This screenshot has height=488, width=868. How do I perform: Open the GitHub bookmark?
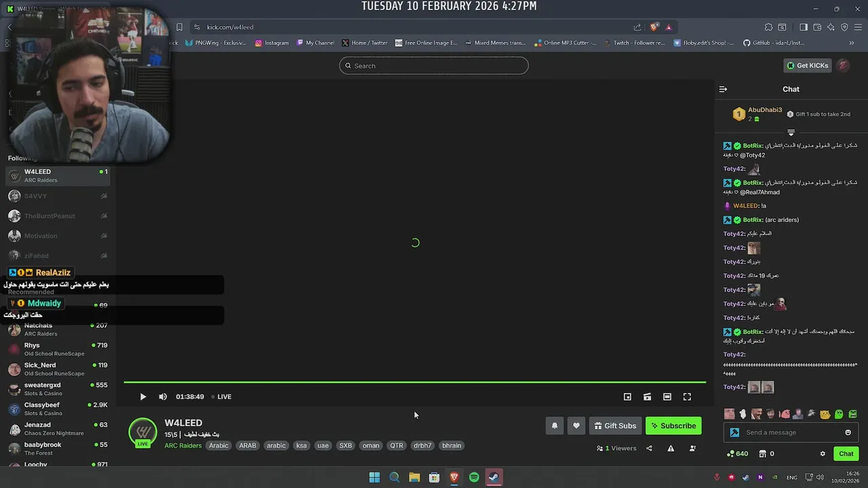(x=774, y=43)
